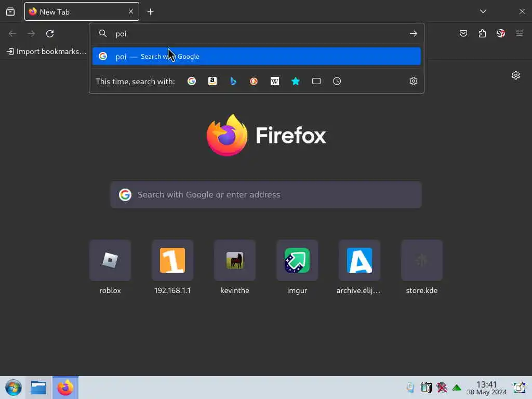The image size is (532, 399).
Task: Click the back navigation arrow
Action: pos(12,34)
